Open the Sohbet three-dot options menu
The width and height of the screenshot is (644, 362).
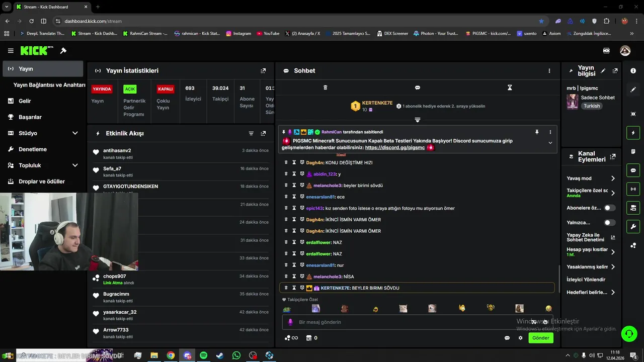549,71
